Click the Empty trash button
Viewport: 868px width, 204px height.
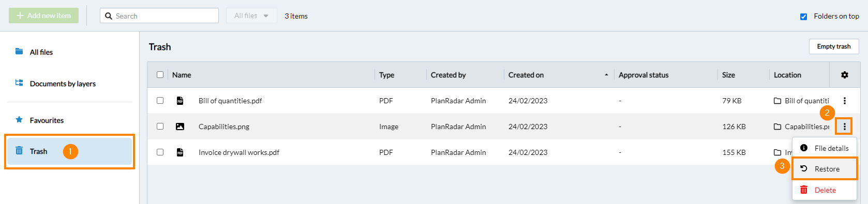[834, 46]
